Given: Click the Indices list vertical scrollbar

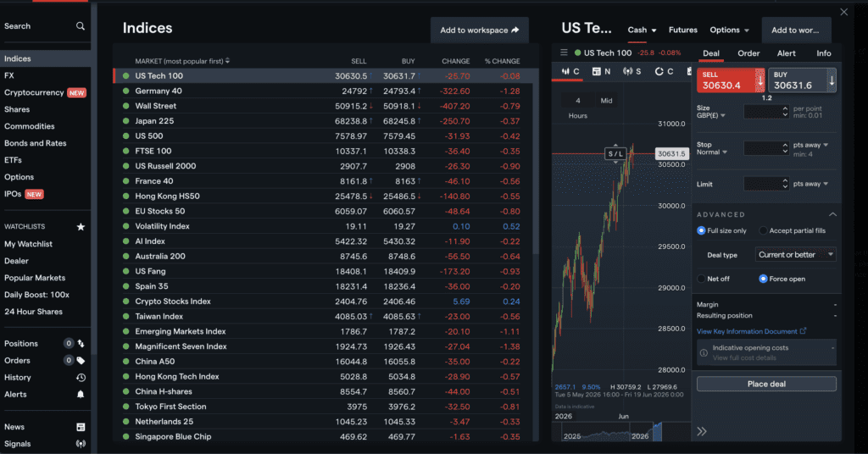Looking at the screenshot, I should click(536, 169).
